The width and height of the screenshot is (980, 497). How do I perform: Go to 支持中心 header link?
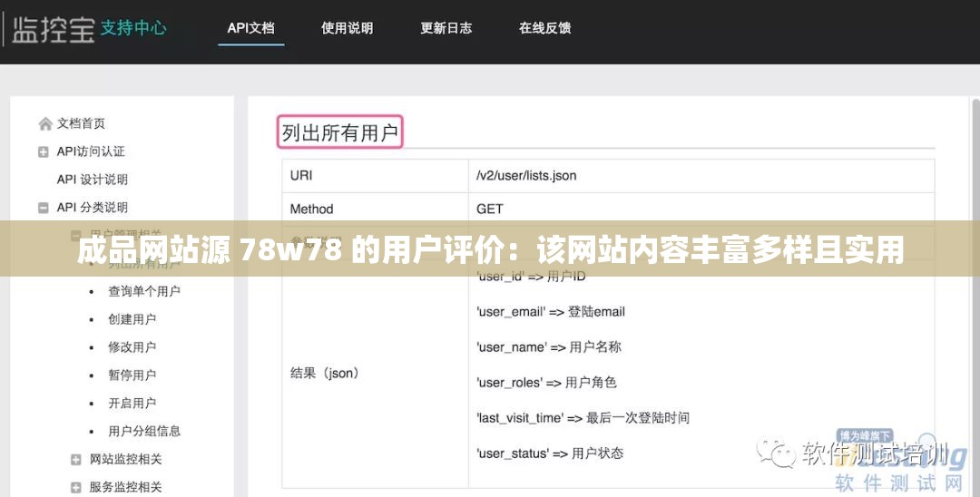coord(133,28)
